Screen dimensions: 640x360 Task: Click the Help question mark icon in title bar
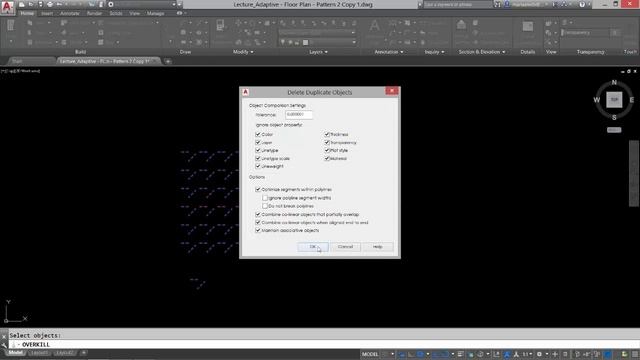point(582,4)
